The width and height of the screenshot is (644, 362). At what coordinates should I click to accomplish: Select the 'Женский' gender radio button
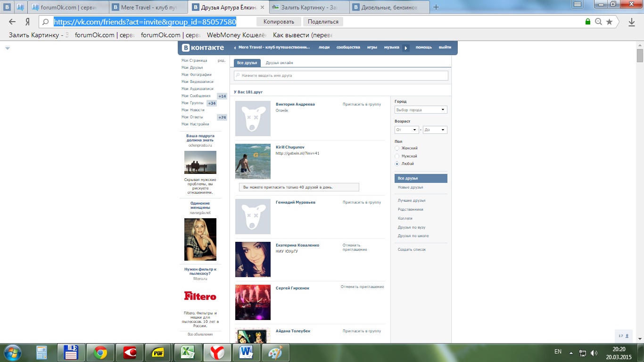click(x=397, y=148)
